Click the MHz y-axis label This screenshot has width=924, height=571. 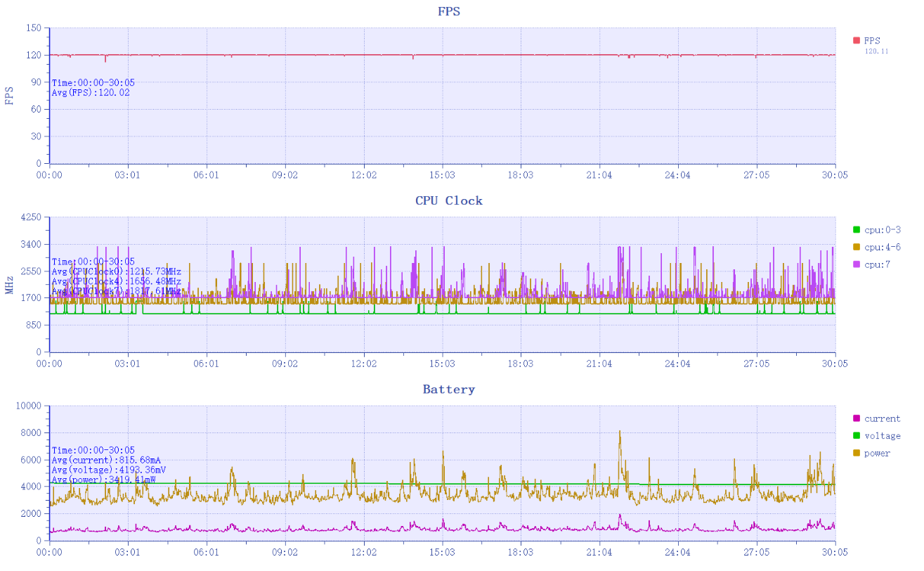pos(10,285)
